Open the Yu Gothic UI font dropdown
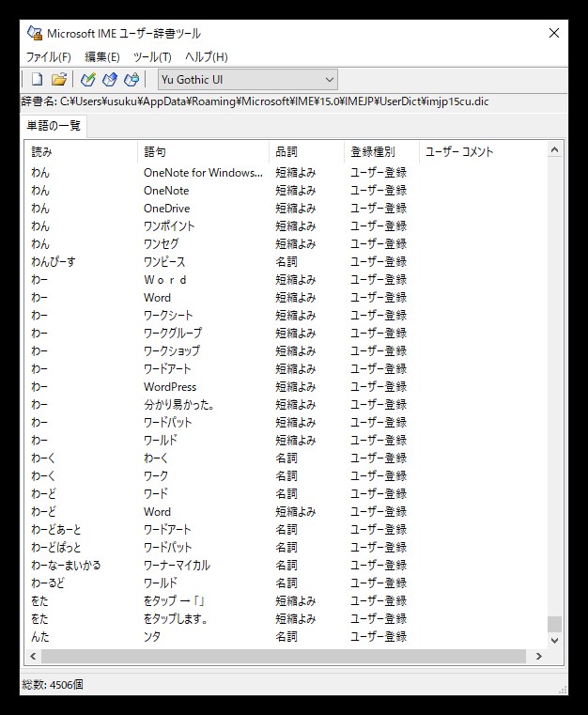This screenshot has height=715, width=588. pyautogui.click(x=247, y=80)
